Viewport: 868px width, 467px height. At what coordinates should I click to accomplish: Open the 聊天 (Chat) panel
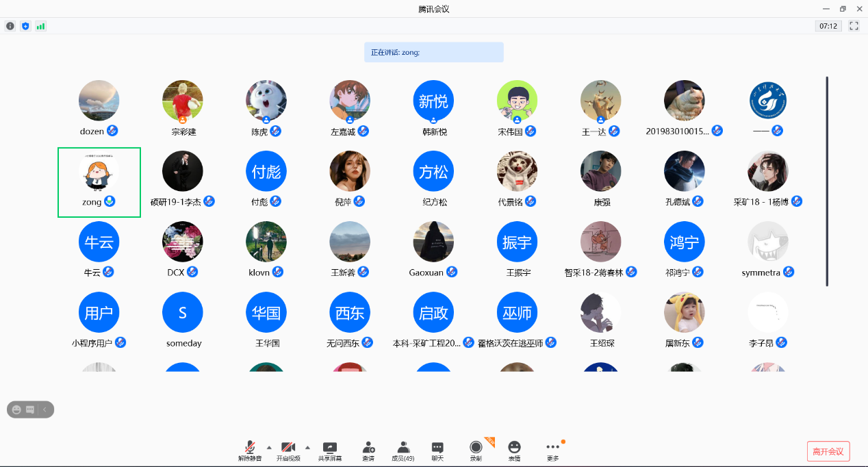tap(437, 451)
